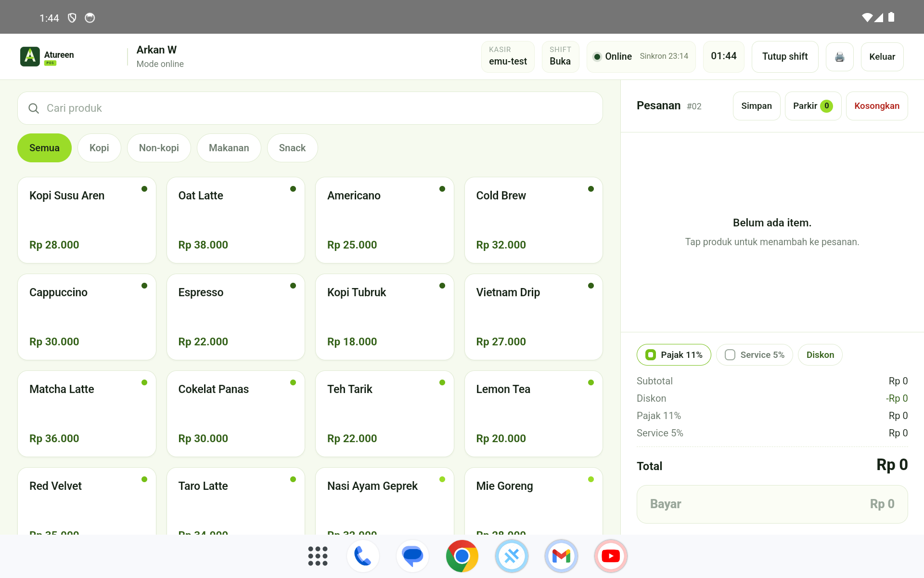Filter products by Snack category
This screenshot has height=578, width=924.
pyautogui.click(x=292, y=148)
